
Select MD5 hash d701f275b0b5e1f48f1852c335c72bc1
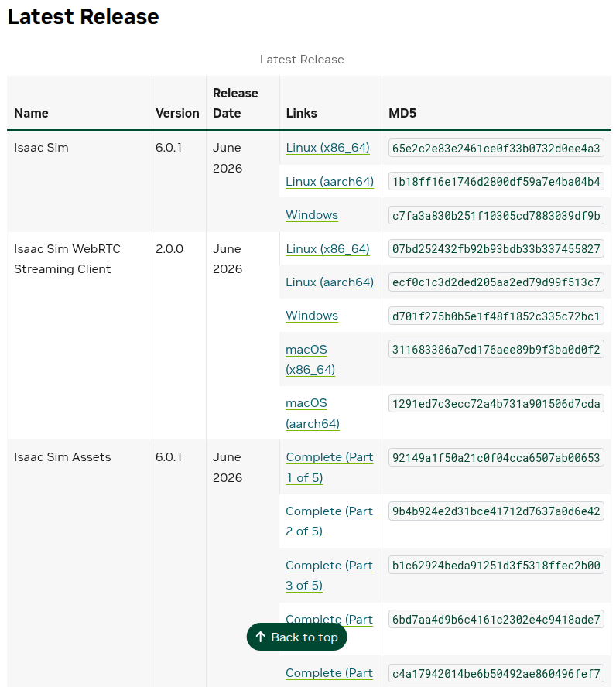coord(496,316)
